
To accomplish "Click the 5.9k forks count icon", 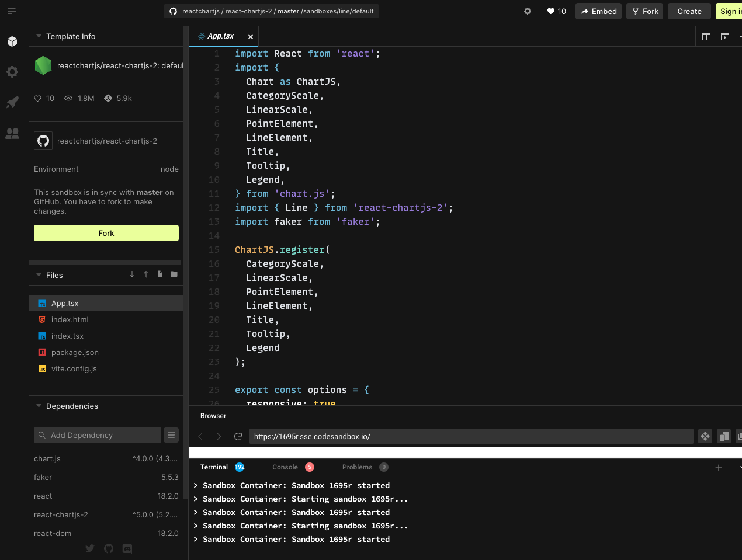I will [x=108, y=98].
